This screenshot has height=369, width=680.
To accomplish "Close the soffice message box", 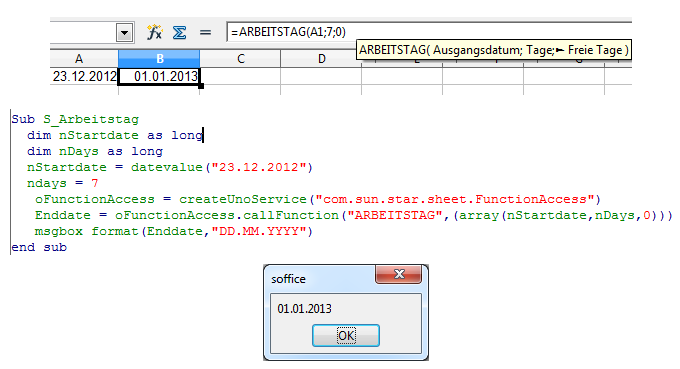I will 399,274.
